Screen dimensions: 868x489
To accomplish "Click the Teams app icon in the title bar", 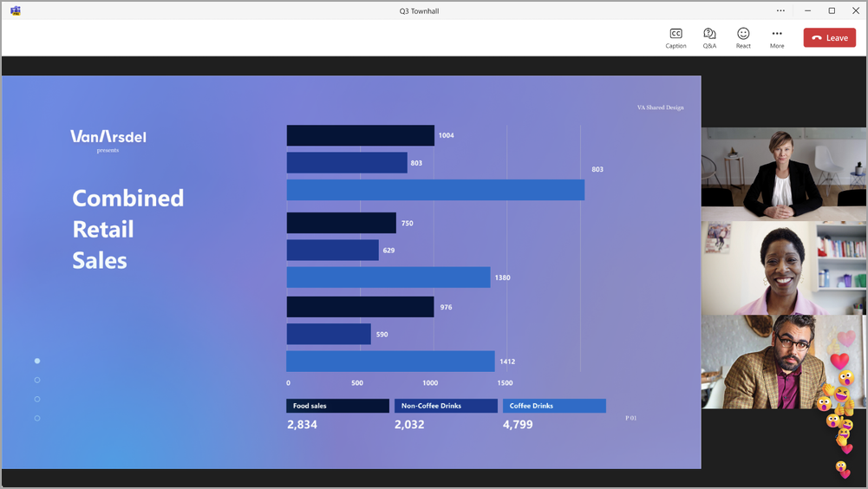I will coord(16,10).
